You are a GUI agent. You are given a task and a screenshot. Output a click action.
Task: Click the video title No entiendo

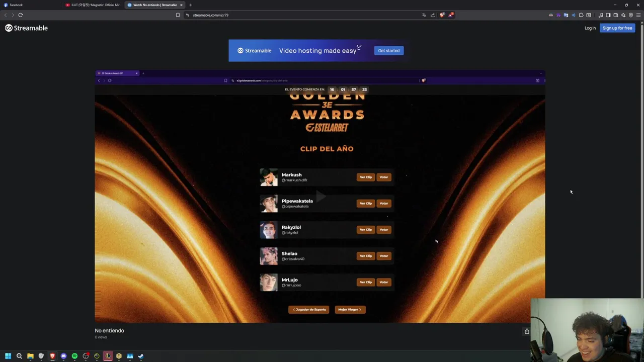(109, 330)
